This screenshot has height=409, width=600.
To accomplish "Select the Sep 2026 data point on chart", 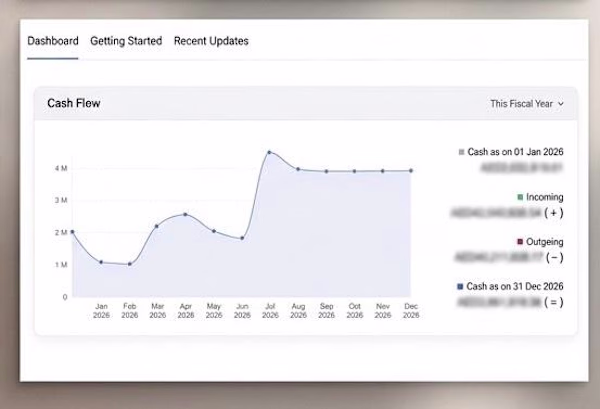I will point(326,171).
